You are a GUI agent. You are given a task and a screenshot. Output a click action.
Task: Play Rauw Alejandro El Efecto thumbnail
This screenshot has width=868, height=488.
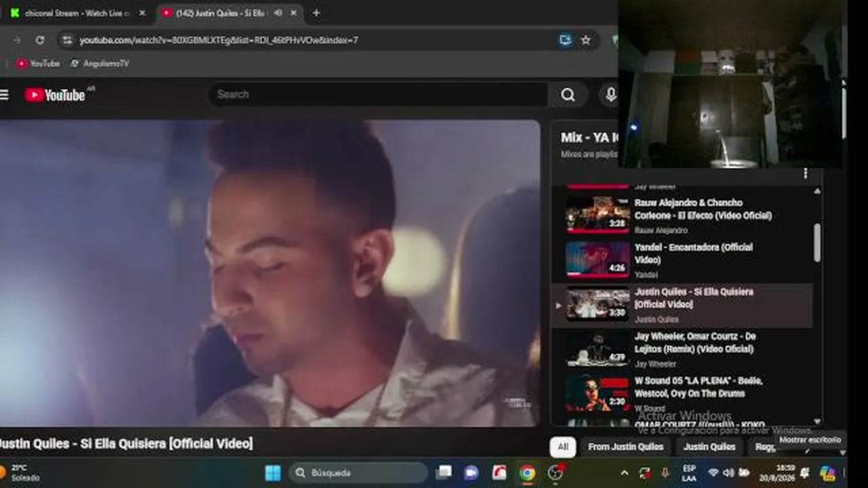tap(598, 214)
